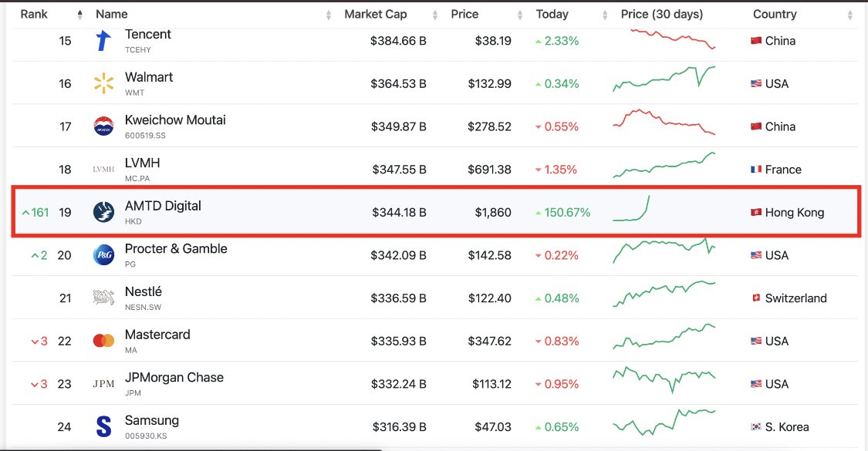868x451 pixels.
Task: Open the Mastercard company link
Action: pyautogui.click(x=157, y=335)
